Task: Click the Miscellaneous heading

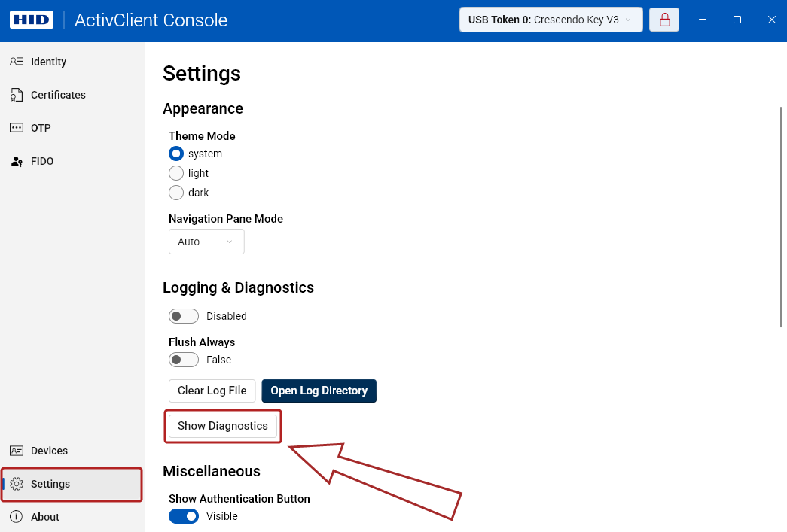Action: 212,471
